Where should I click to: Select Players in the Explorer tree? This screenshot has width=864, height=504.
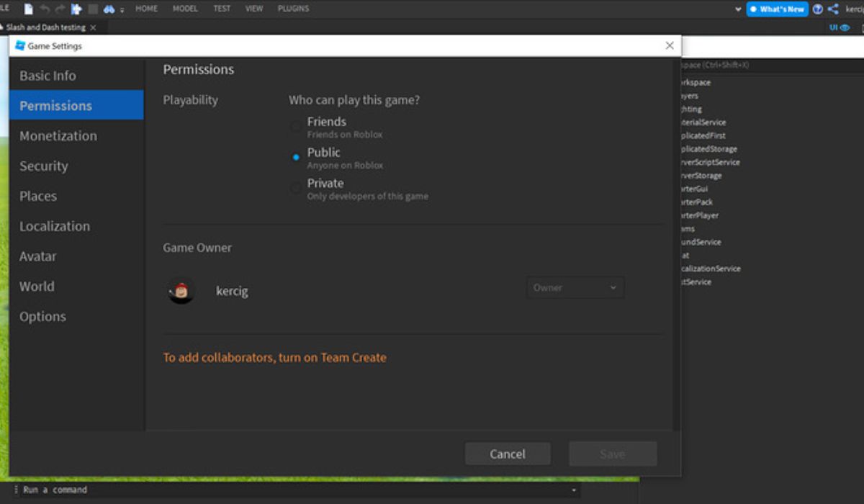click(688, 96)
